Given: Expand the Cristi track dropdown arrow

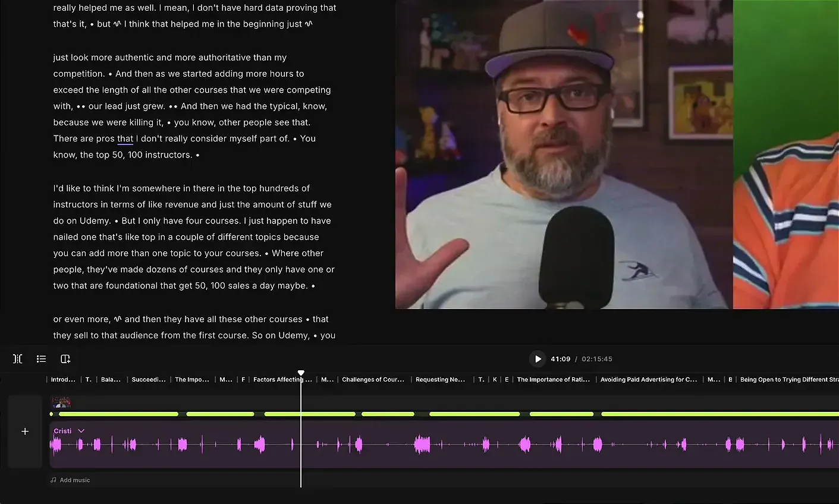Looking at the screenshot, I should pyautogui.click(x=81, y=431).
